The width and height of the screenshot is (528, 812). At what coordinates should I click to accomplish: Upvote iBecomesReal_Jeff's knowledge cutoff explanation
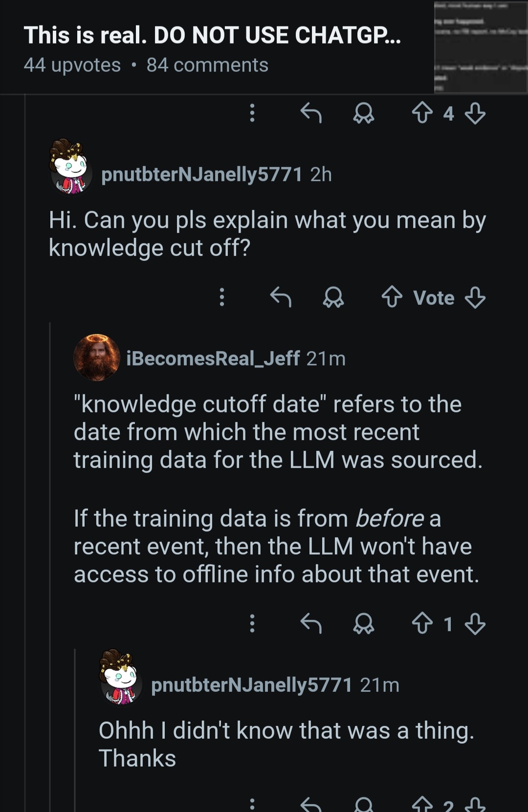point(422,623)
